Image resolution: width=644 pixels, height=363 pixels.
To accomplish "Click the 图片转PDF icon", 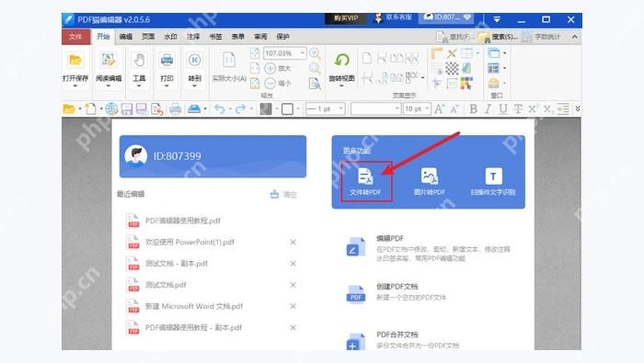I will (430, 176).
